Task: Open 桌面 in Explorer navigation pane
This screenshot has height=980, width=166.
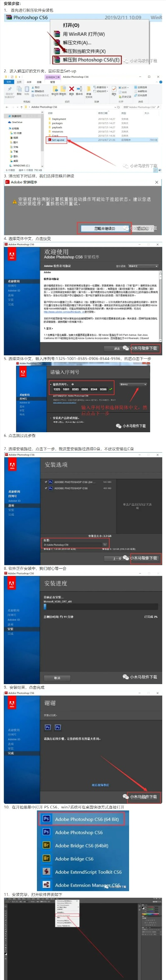Action: pyautogui.click(x=15, y=160)
